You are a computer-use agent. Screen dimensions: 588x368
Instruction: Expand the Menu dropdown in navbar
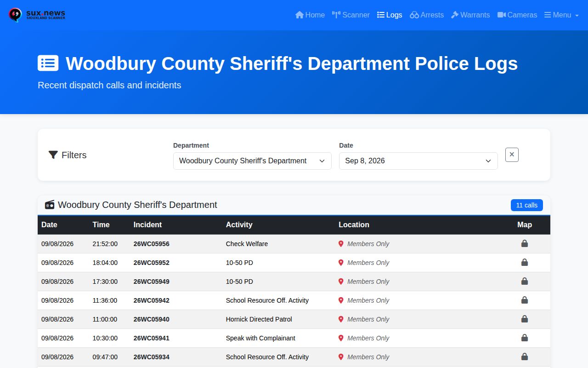click(x=561, y=15)
